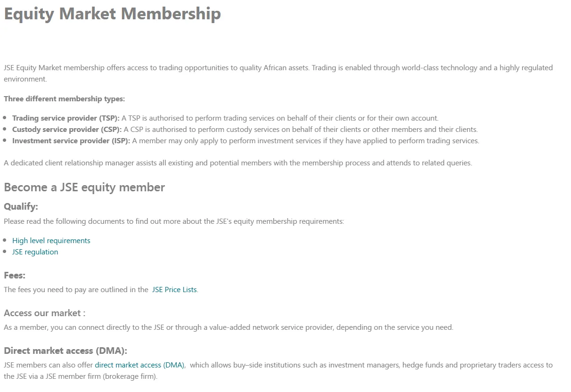571x392 pixels.
Task: Click the 'fees you need to pay' sentence
Action: [76, 290]
